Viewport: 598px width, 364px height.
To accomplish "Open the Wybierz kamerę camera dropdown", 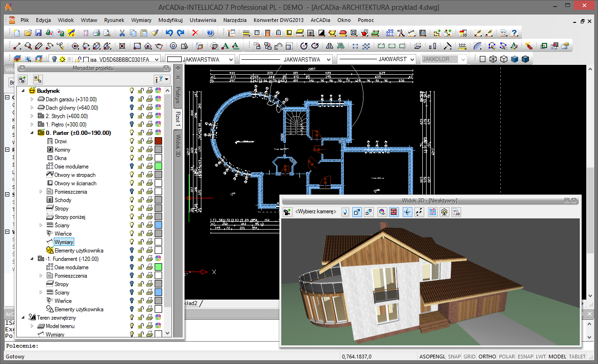I will [x=345, y=212].
